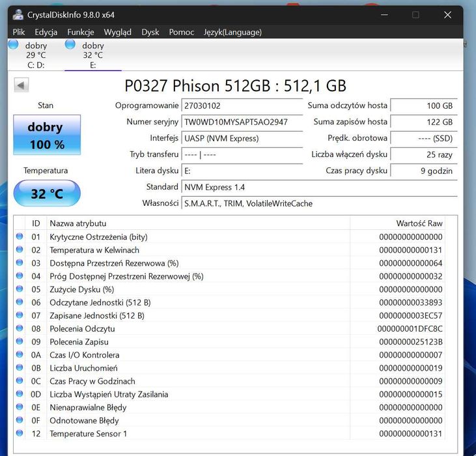Image resolution: width=476 pixels, height=456 pixels.
Task: Select raw value 0000000033893
Action: [x=411, y=302]
